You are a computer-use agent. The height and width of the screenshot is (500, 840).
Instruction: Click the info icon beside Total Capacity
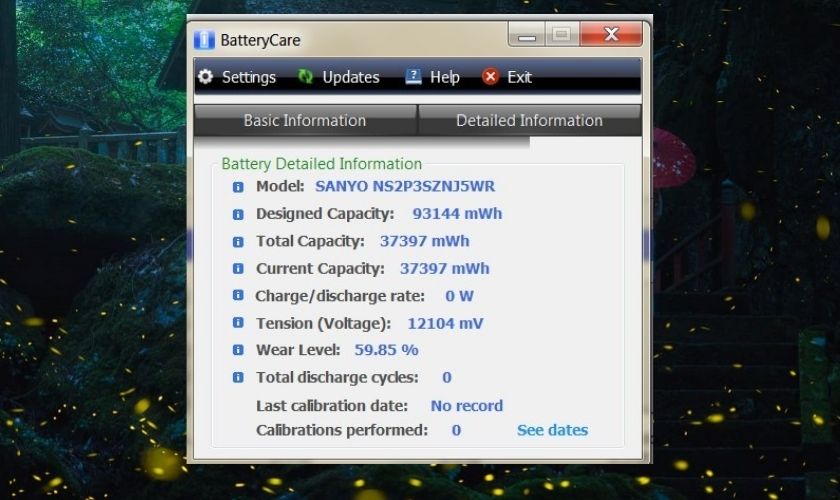[x=238, y=242]
